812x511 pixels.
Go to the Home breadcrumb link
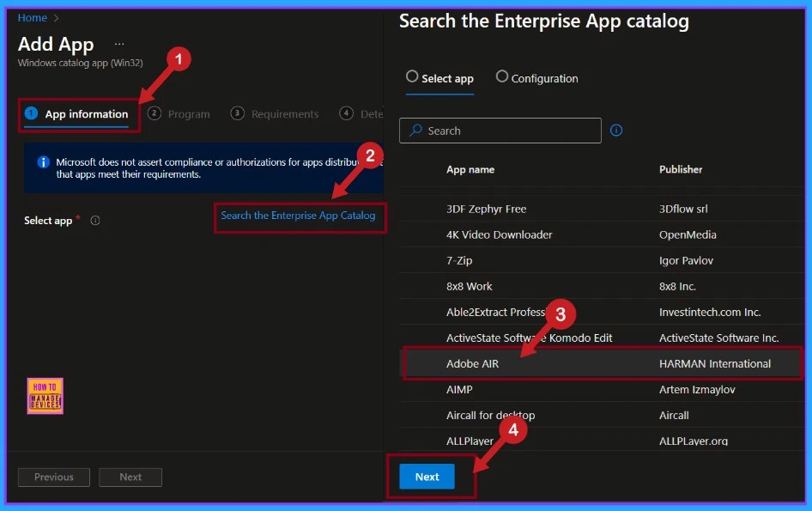pyautogui.click(x=32, y=18)
